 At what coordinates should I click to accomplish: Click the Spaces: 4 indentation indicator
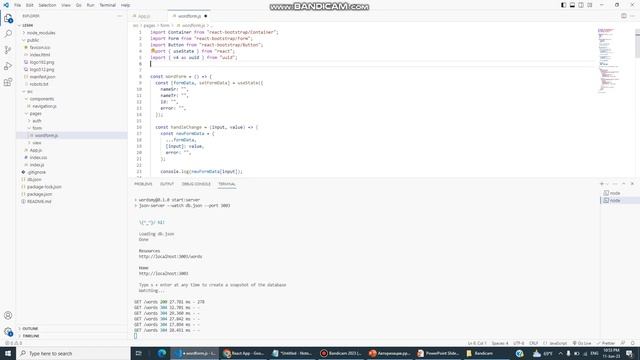point(500,343)
